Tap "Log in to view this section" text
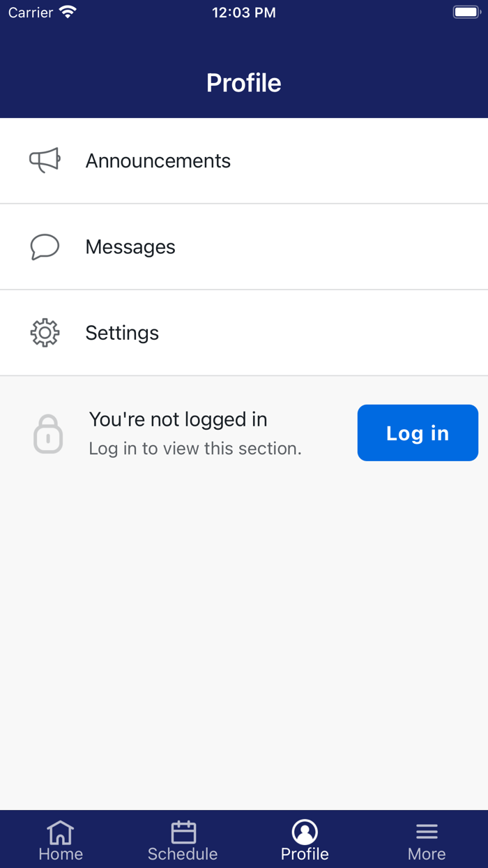 click(195, 449)
